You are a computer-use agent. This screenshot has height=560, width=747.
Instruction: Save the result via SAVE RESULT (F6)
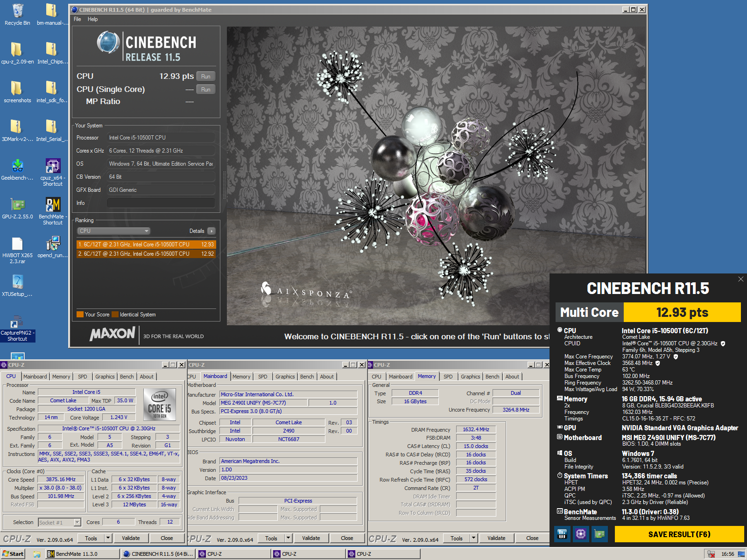pyautogui.click(x=679, y=534)
